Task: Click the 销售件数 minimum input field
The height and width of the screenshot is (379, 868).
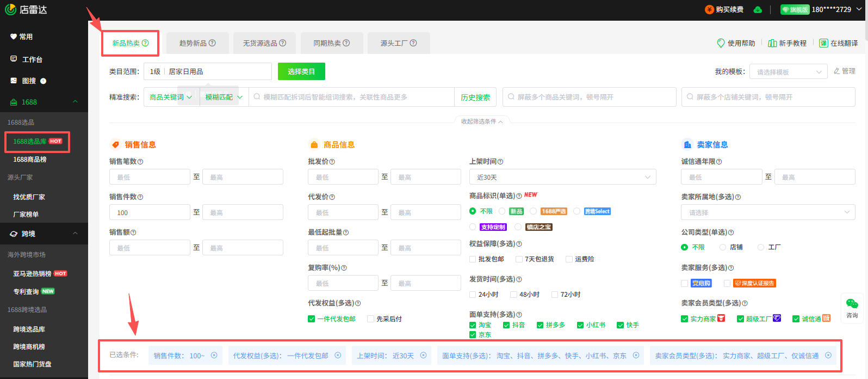Action: point(150,212)
